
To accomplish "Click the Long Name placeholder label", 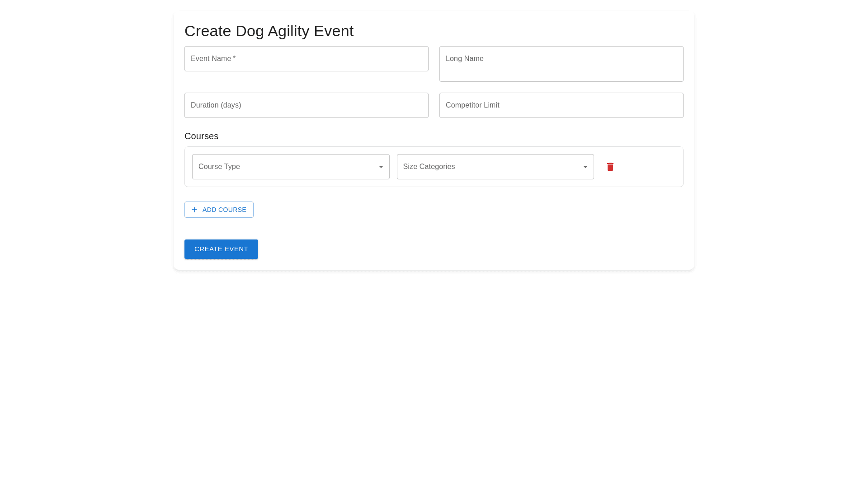I will pyautogui.click(x=464, y=59).
